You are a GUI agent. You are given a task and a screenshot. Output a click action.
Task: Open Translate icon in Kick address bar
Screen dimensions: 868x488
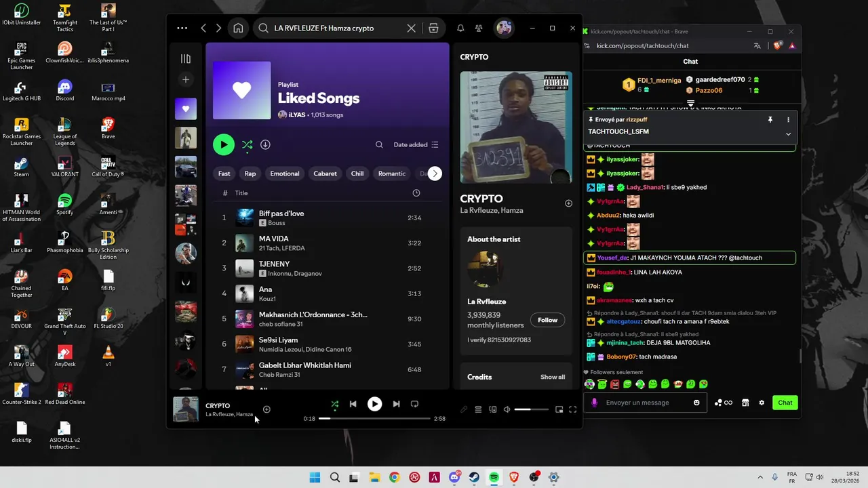pyautogui.click(x=757, y=45)
